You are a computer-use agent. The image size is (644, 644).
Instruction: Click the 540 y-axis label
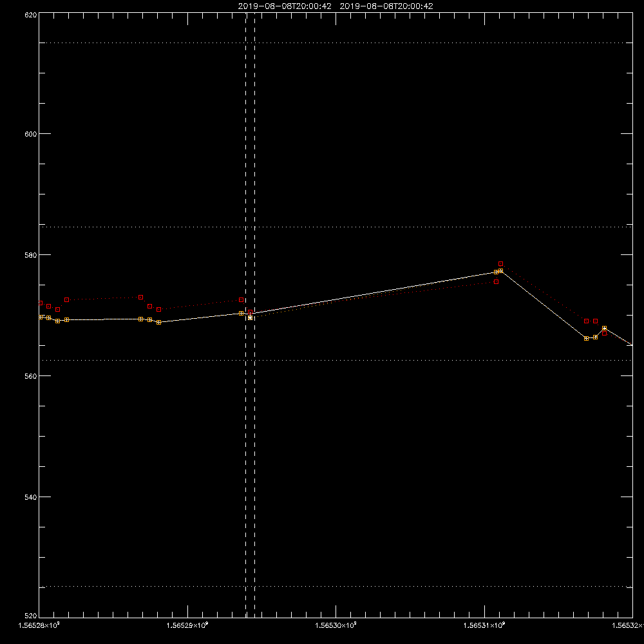click(31, 497)
